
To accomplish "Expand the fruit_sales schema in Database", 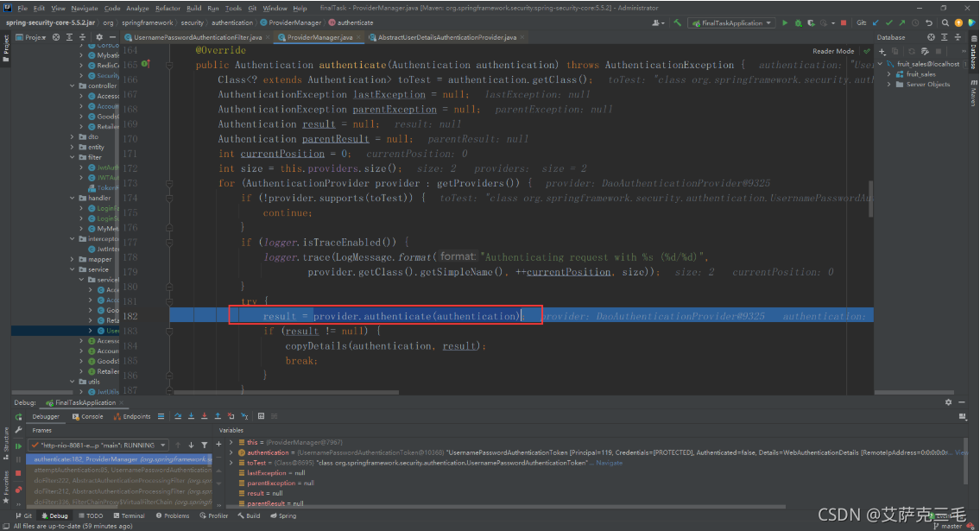I will click(889, 73).
